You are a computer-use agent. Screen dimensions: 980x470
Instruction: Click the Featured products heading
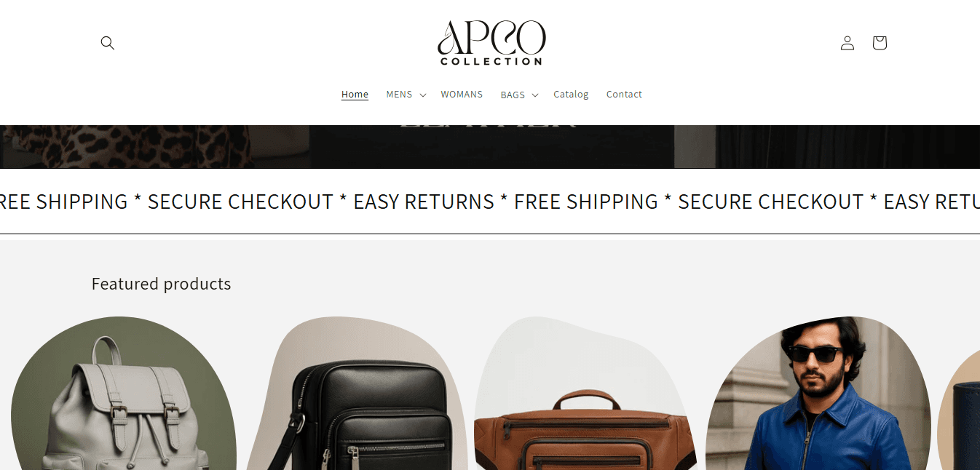pos(161,284)
